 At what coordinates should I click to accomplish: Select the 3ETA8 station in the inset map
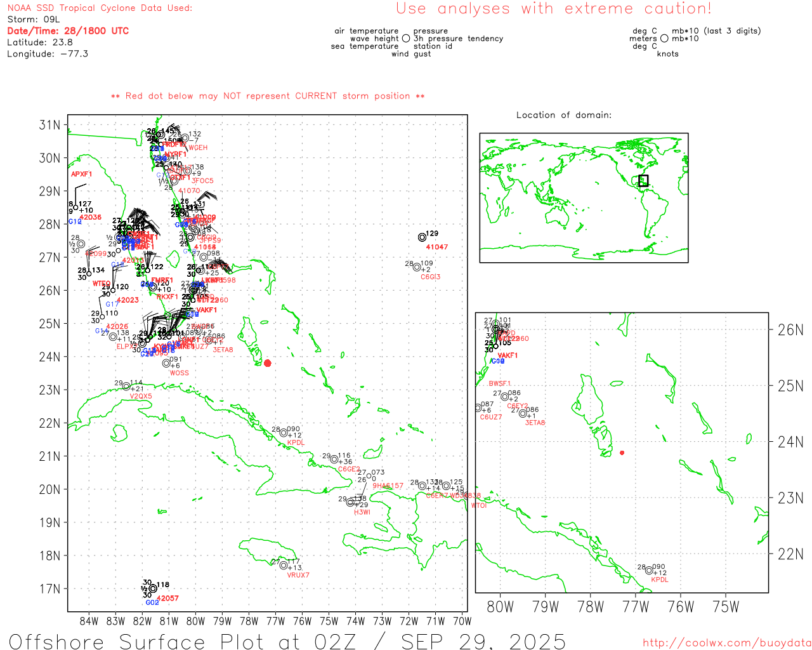tap(523, 413)
